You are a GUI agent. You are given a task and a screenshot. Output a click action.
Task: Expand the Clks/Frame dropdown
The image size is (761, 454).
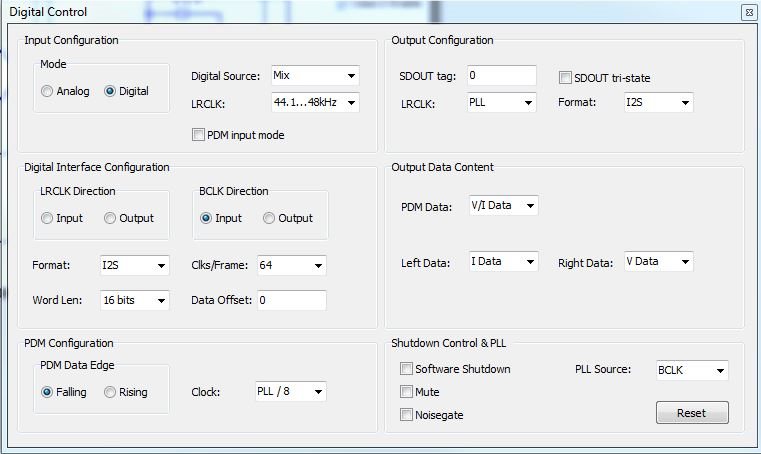point(291,266)
